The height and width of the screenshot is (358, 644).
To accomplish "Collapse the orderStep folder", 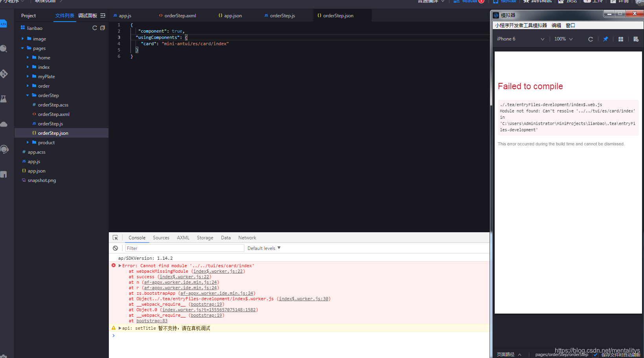I will (x=28, y=95).
